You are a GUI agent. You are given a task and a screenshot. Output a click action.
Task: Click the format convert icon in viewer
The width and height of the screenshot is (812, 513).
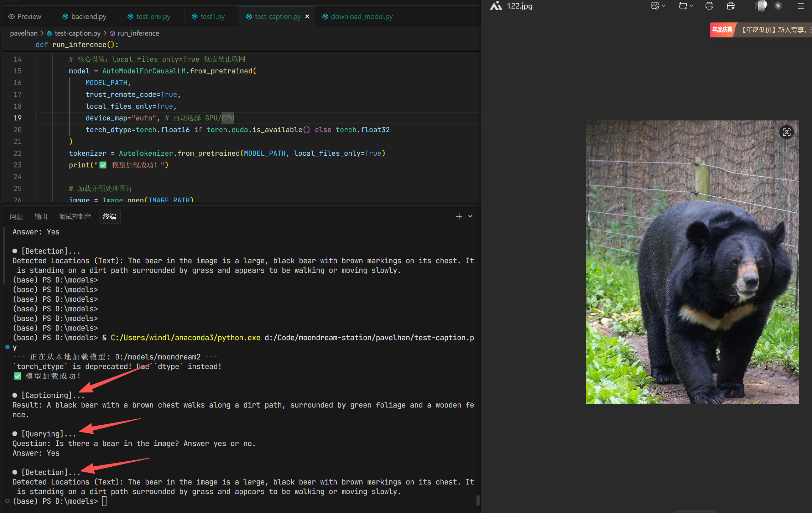click(683, 6)
